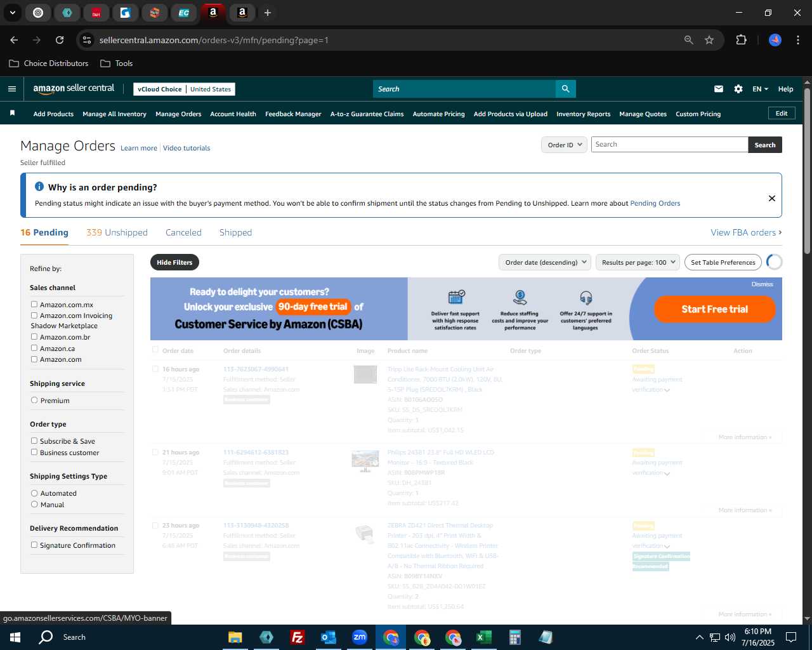Click the bookmark icon in navigation bar
The width and height of the screenshot is (812, 650).
coord(12,114)
